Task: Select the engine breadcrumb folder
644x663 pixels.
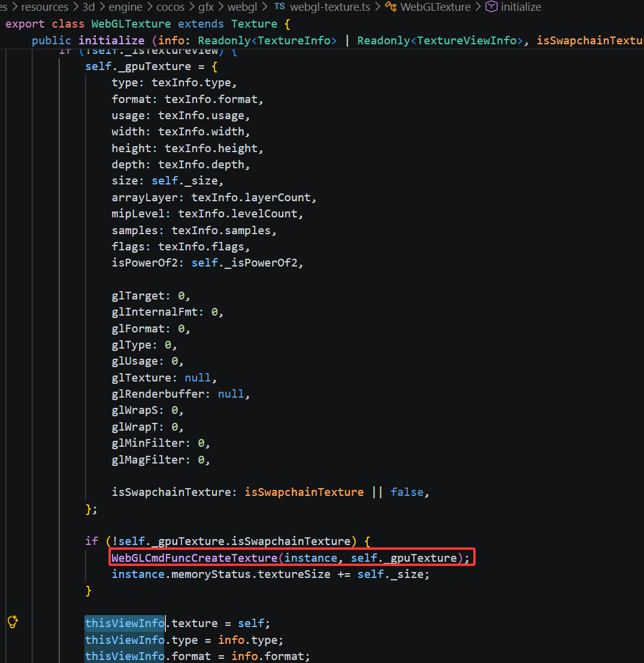Action: (126, 7)
